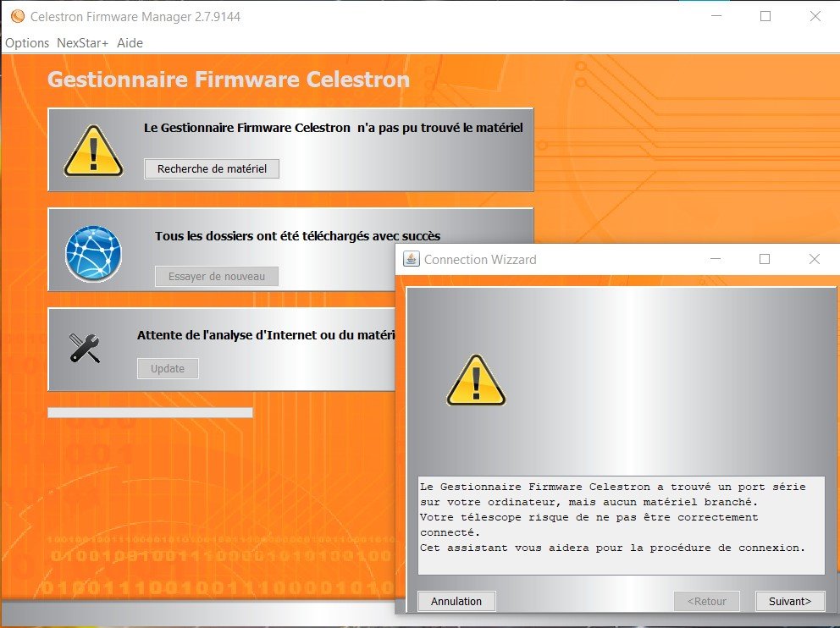Open the Options menu
Image resolution: width=840 pixels, height=628 pixels.
pos(27,42)
